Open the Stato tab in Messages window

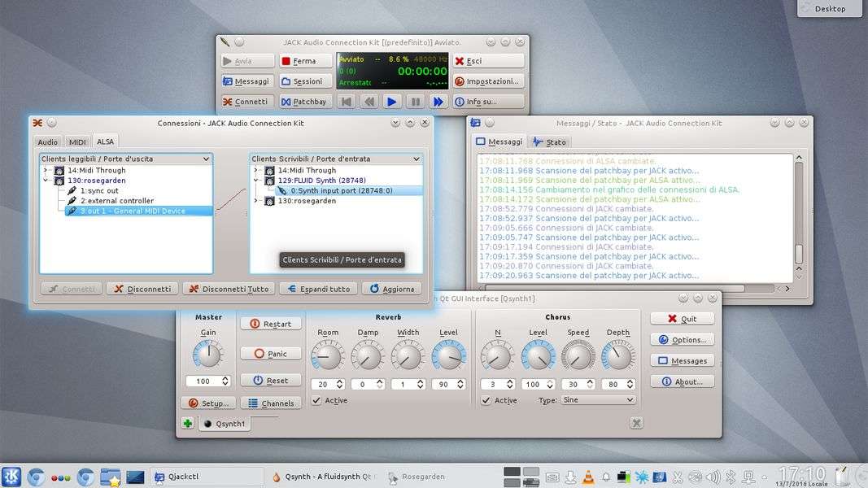[550, 142]
